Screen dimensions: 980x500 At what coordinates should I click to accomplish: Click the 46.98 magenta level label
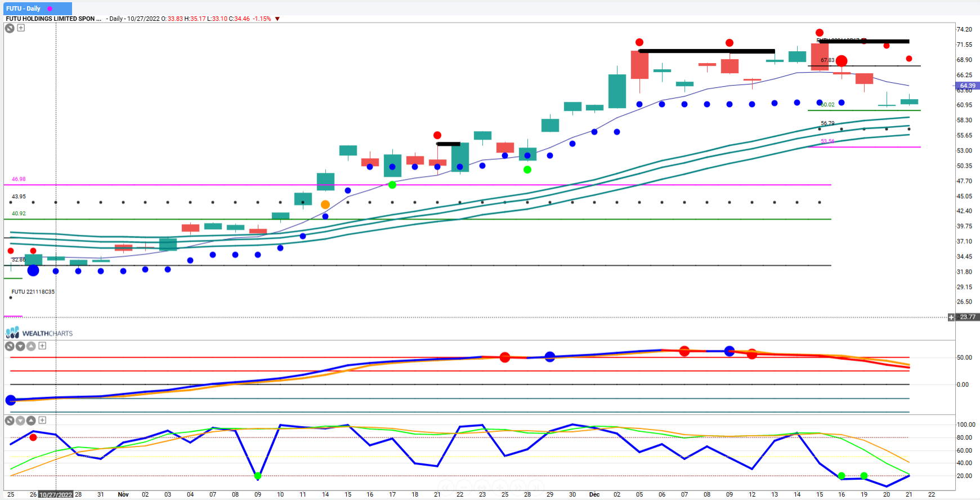19,179
